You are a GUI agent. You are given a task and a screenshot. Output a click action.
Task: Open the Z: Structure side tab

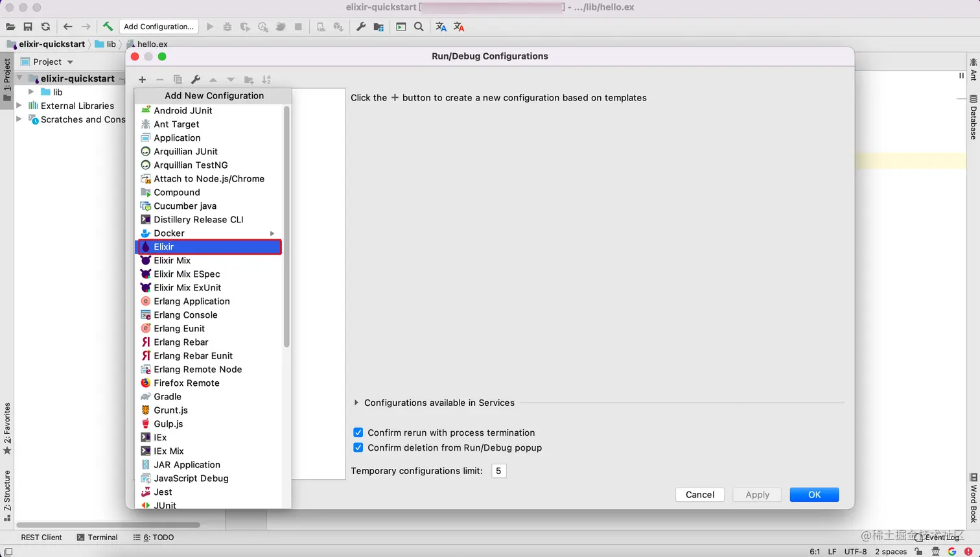coord(7,495)
